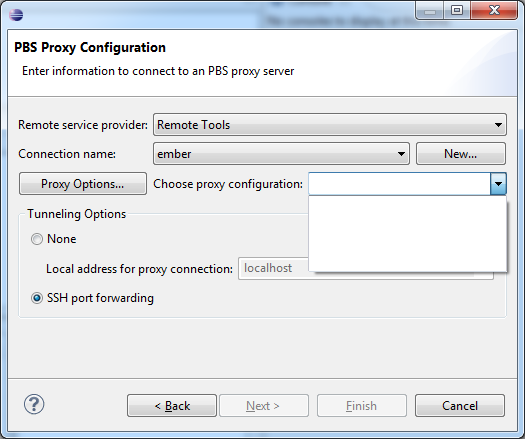Cancel the PBS proxy wizard
The height and width of the screenshot is (439, 525).
coord(460,406)
